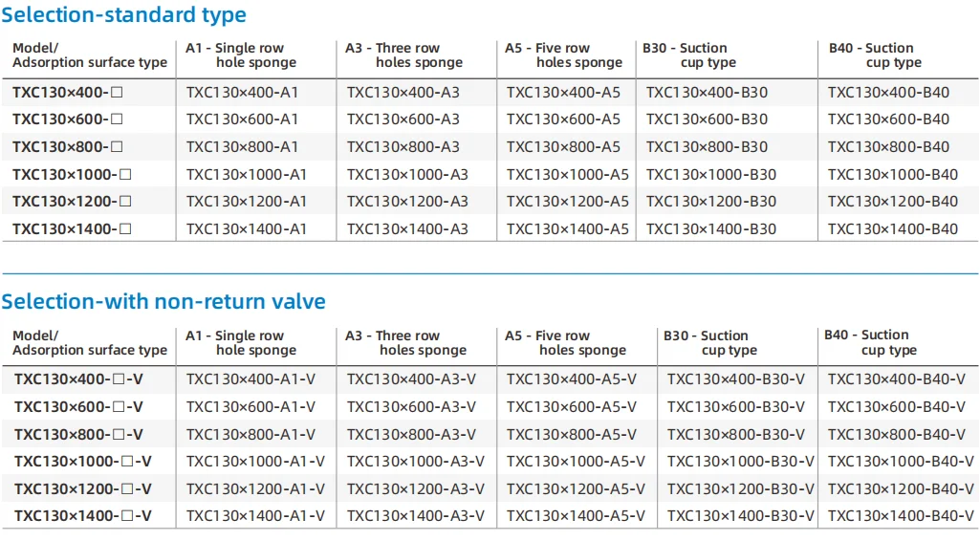Click row header TXC130×400-□-V
980x541 pixels.
tap(78, 379)
